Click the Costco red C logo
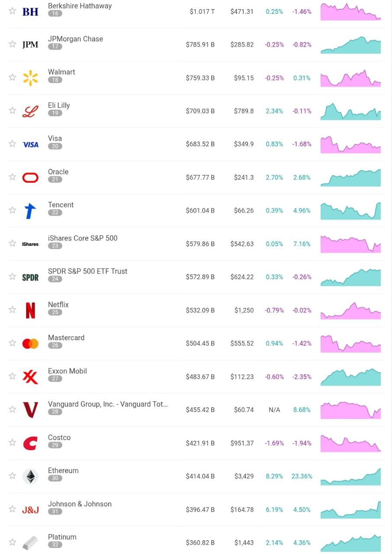Viewport: 392px width, 554px height. [x=30, y=443]
